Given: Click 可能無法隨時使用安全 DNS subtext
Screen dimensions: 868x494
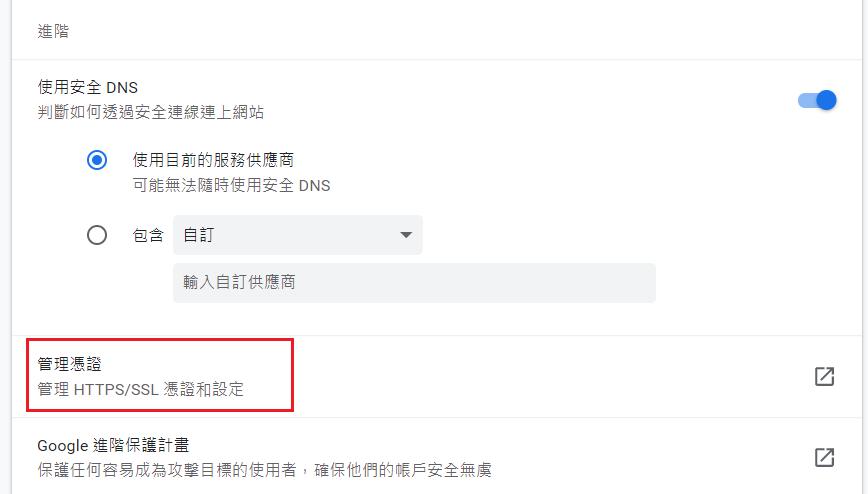Looking at the screenshot, I should [x=231, y=185].
